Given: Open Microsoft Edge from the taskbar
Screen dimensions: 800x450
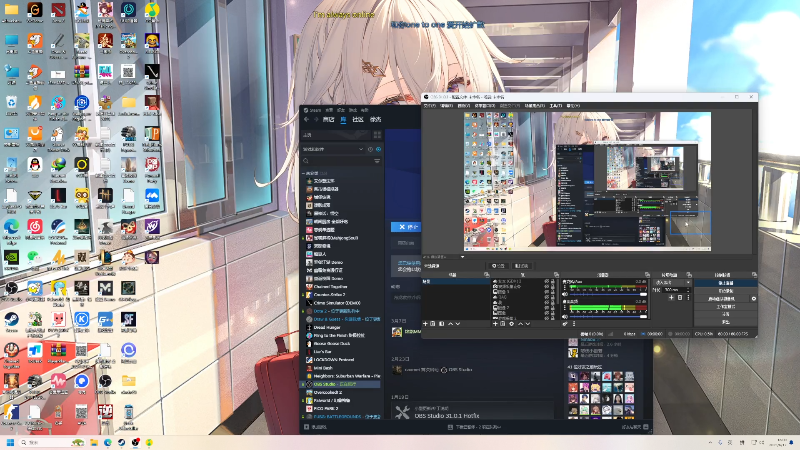Looking at the screenshot, I should click(108, 442).
